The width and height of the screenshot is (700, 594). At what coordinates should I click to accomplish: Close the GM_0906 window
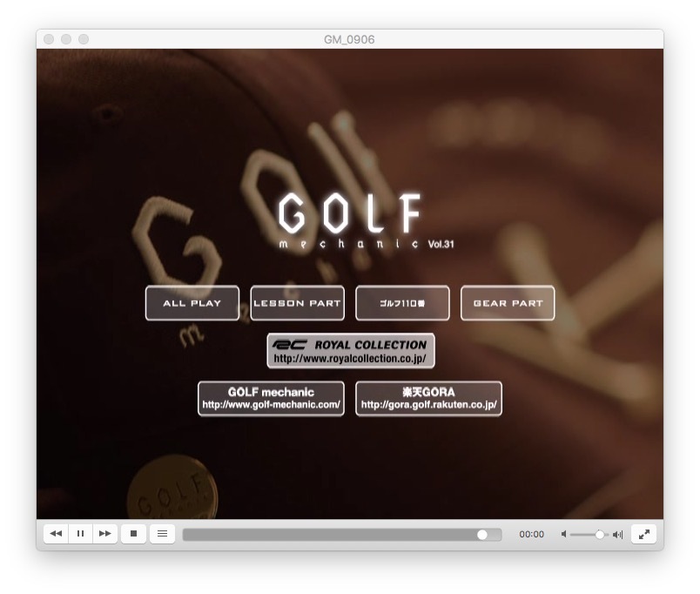tap(49, 39)
